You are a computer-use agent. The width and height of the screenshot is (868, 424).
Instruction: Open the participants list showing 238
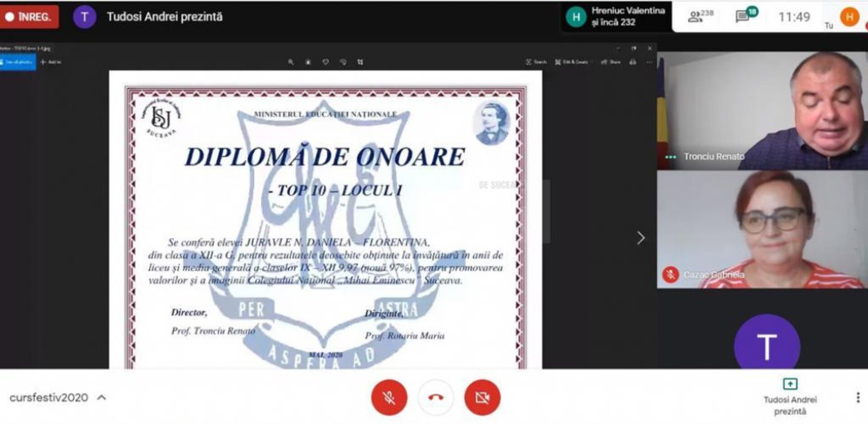[x=700, y=17]
